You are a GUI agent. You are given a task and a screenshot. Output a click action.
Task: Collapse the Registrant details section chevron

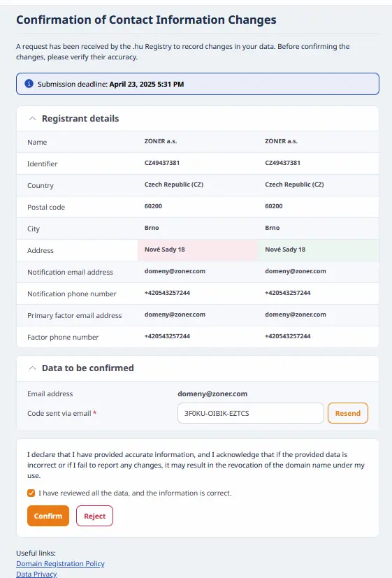tap(32, 118)
